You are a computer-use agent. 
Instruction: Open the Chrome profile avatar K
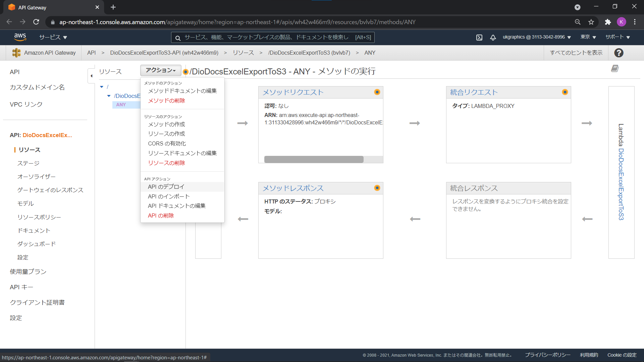(621, 22)
